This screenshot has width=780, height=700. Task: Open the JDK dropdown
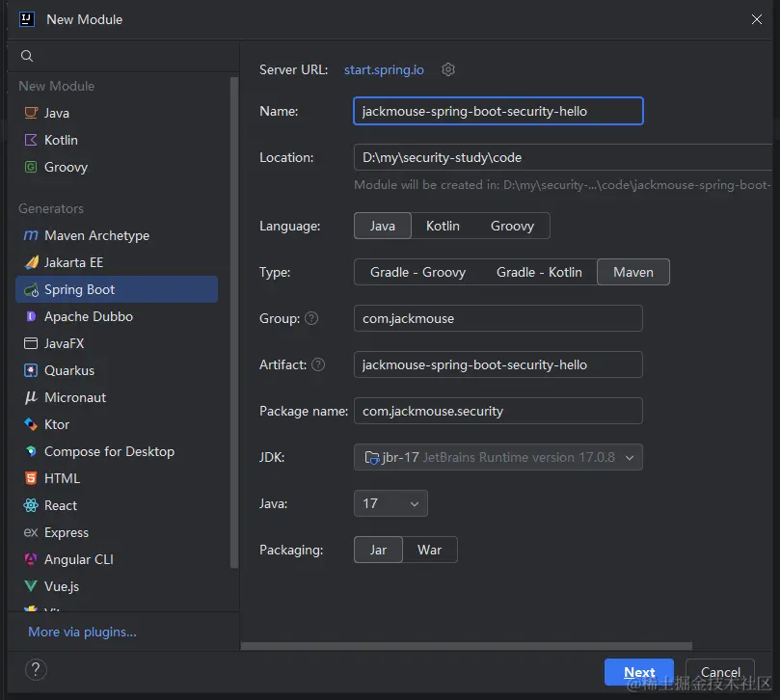click(x=498, y=457)
